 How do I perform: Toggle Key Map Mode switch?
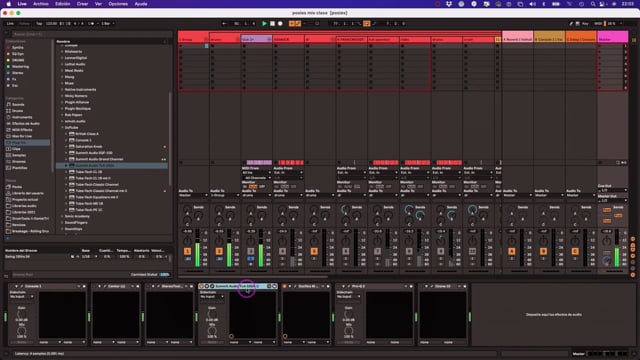click(585, 24)
